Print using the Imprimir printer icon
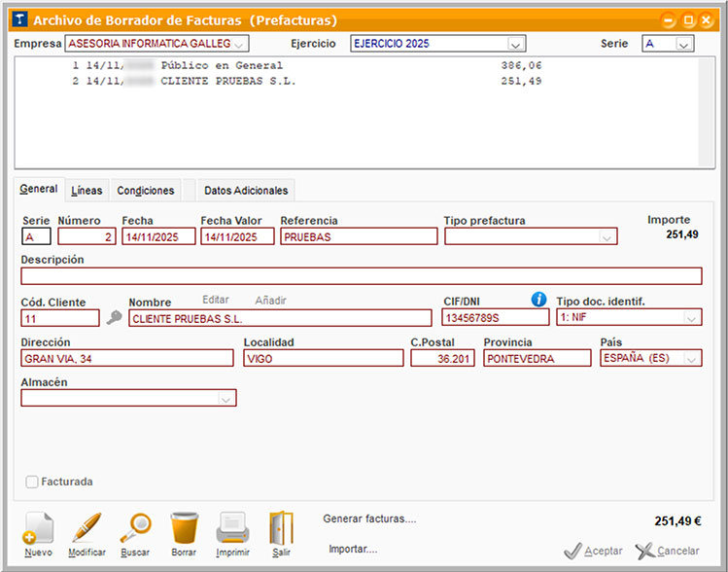728x572 pixels. point(232,528)
